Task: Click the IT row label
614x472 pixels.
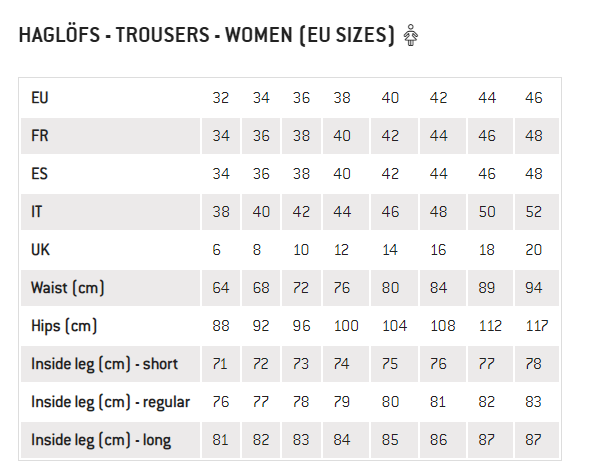Action: (x=36, y=212)
